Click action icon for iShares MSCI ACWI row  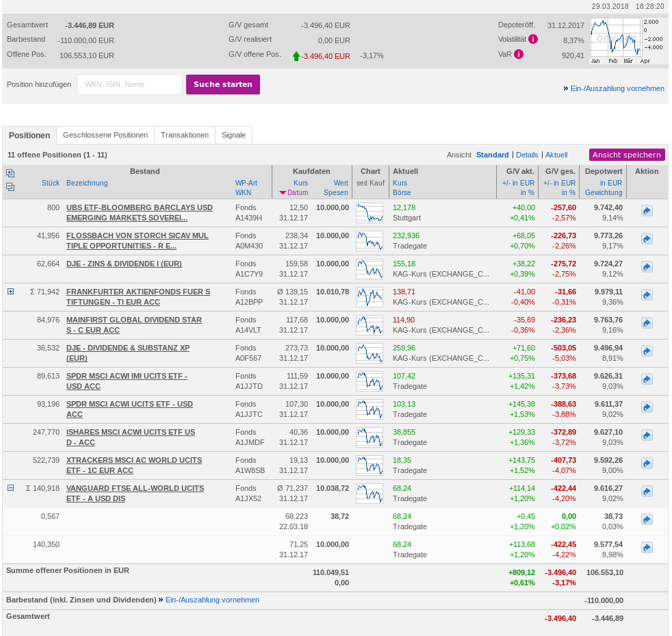[647, 435]
